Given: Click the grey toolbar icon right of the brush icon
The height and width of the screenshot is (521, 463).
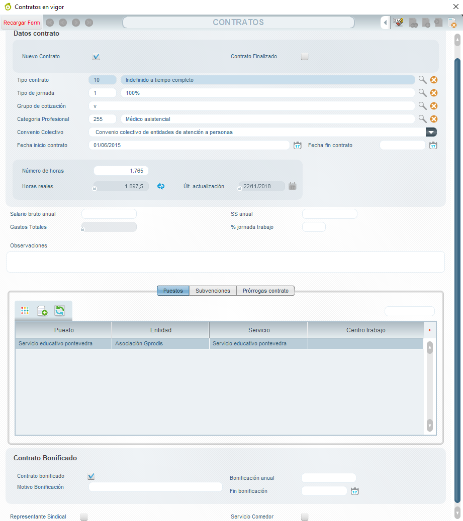Looking at the screenshot, I should coord(413,23).
